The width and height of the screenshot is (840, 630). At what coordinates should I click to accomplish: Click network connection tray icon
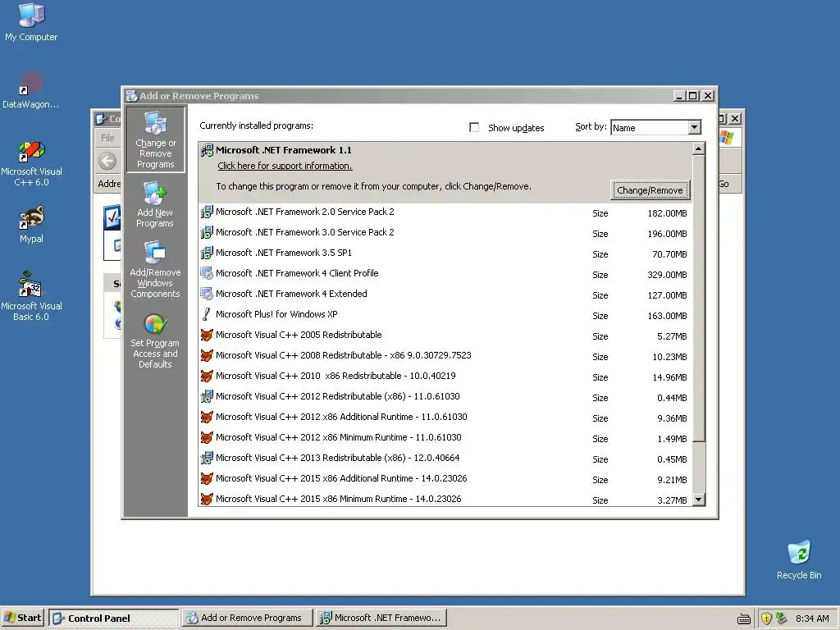(782, 619)
